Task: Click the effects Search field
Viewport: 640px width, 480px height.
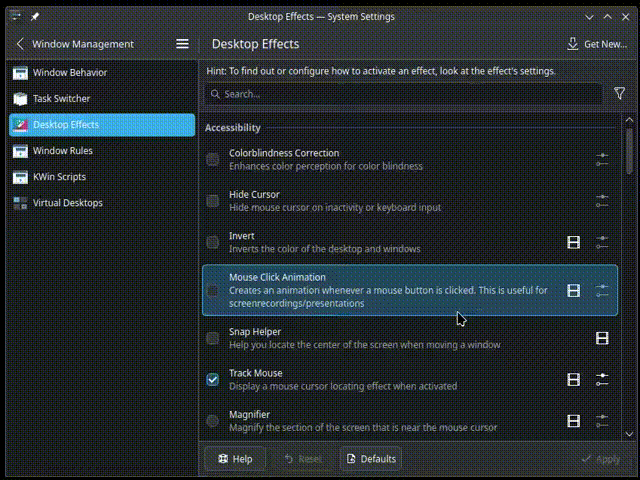Action: pos(403,94)
